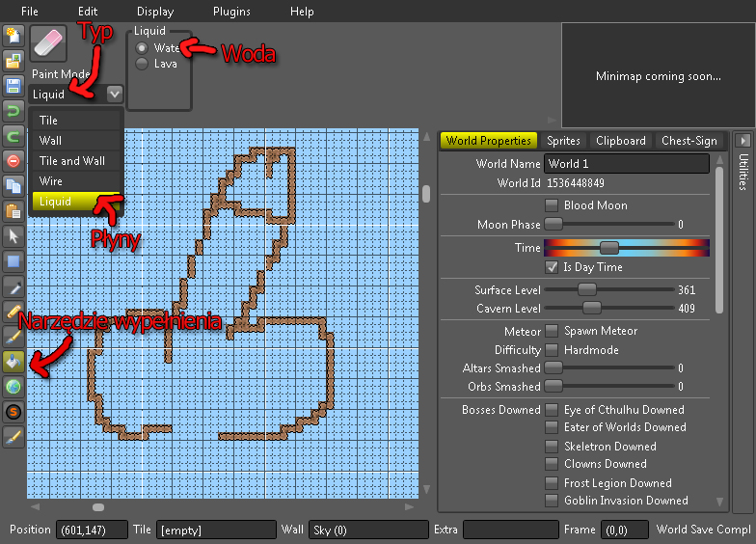Choose Tile in Paint Mode list

coord(75,120)
